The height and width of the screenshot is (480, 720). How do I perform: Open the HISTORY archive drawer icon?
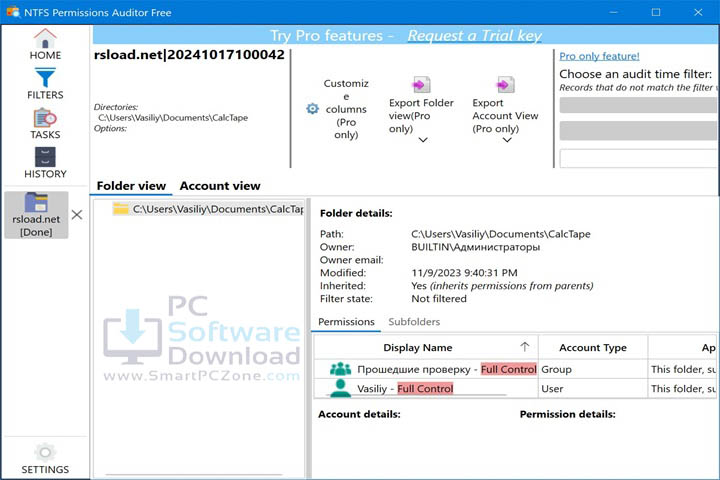45,157
